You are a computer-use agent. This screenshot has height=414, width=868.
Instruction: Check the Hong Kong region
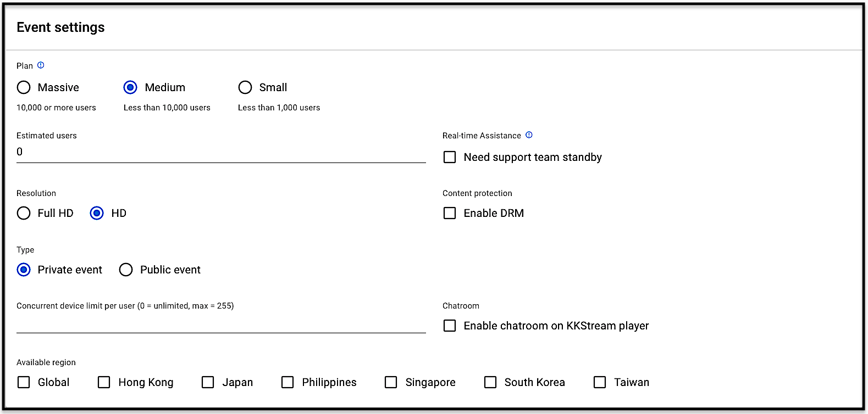[x=104, y=382]
